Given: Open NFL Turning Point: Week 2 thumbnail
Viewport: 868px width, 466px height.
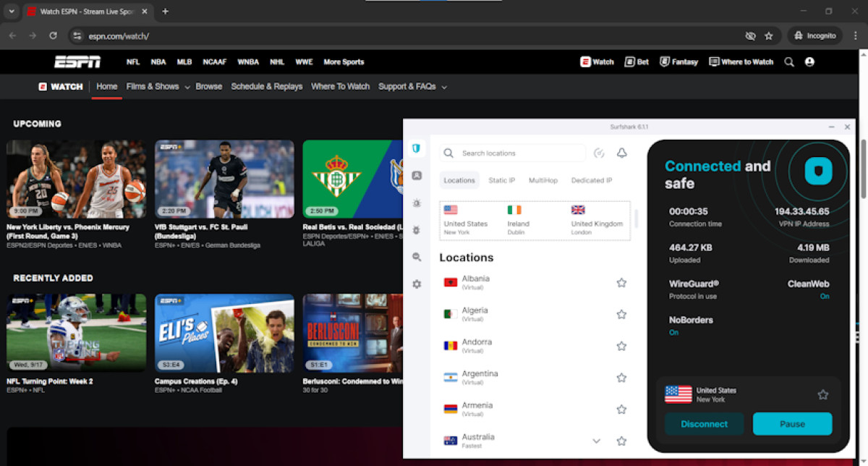Looking at the screenshot, I should (x=76, y=333).
